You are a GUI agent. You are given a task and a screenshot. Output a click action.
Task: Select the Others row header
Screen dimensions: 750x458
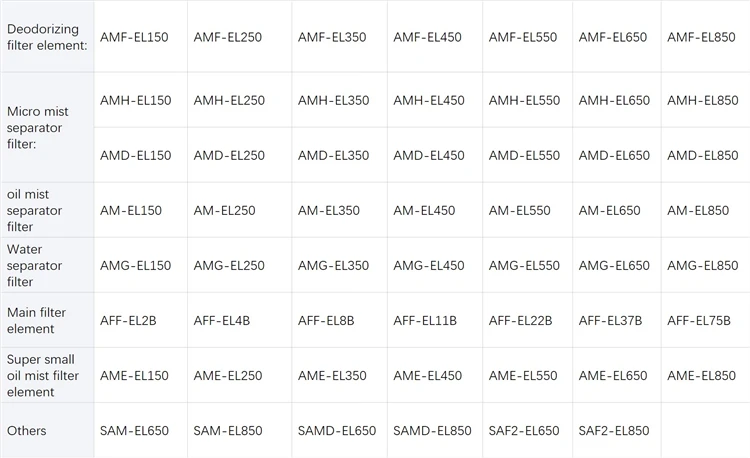point(27,430)
